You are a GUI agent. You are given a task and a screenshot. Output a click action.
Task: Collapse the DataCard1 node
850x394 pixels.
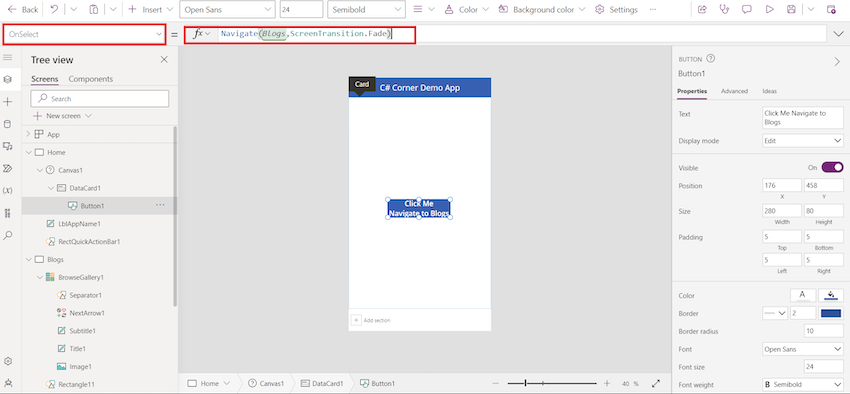coord(50,188)
